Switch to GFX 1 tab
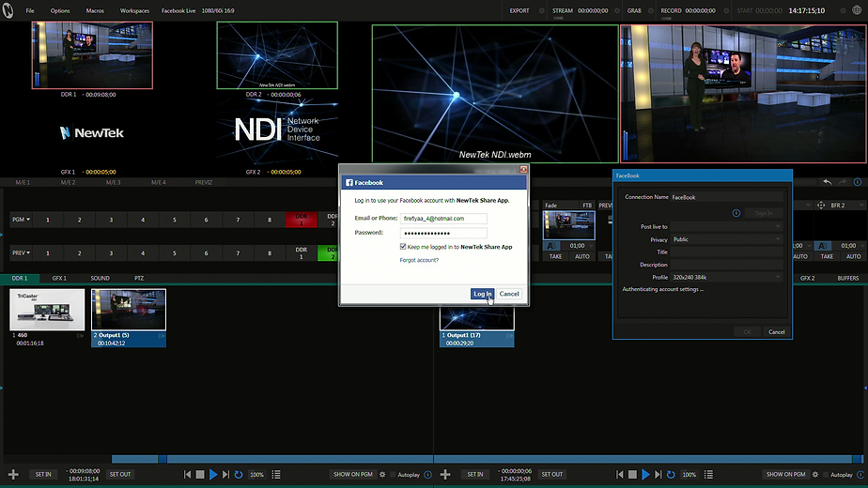 click(59, 279)
